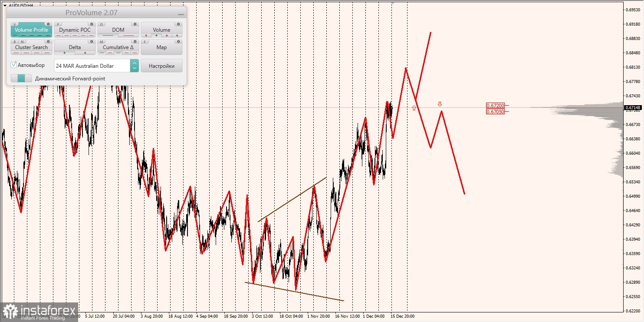Toggle the Volume Profile module

point(31,30)
